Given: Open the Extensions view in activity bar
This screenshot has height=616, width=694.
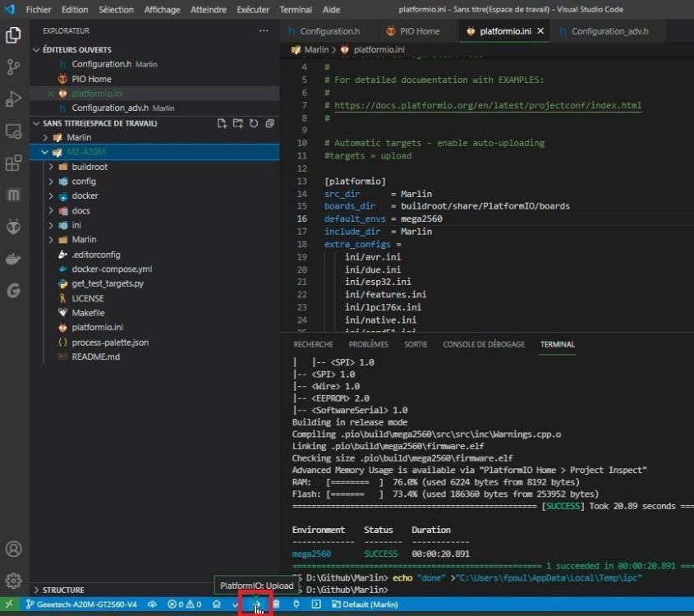Looking at the screenshot, I should 13,163.
